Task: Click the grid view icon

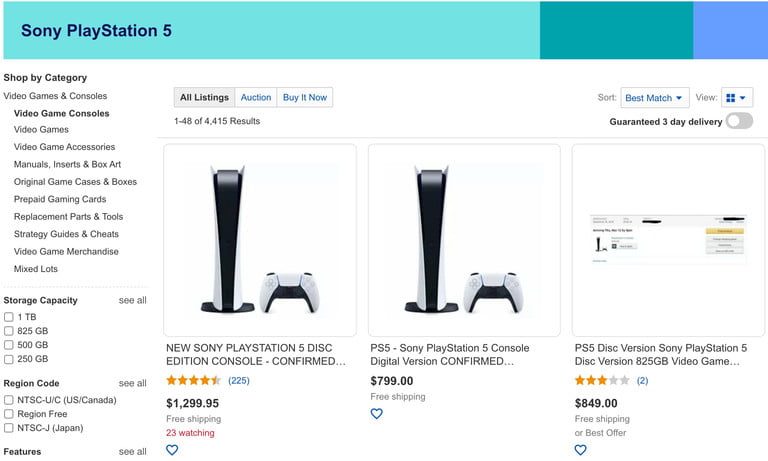Action: click(736, 98)
